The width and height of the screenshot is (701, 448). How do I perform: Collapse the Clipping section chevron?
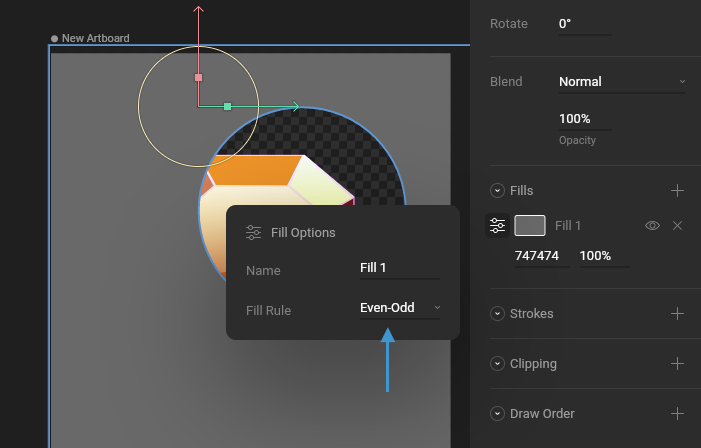[x=497, y=363]
